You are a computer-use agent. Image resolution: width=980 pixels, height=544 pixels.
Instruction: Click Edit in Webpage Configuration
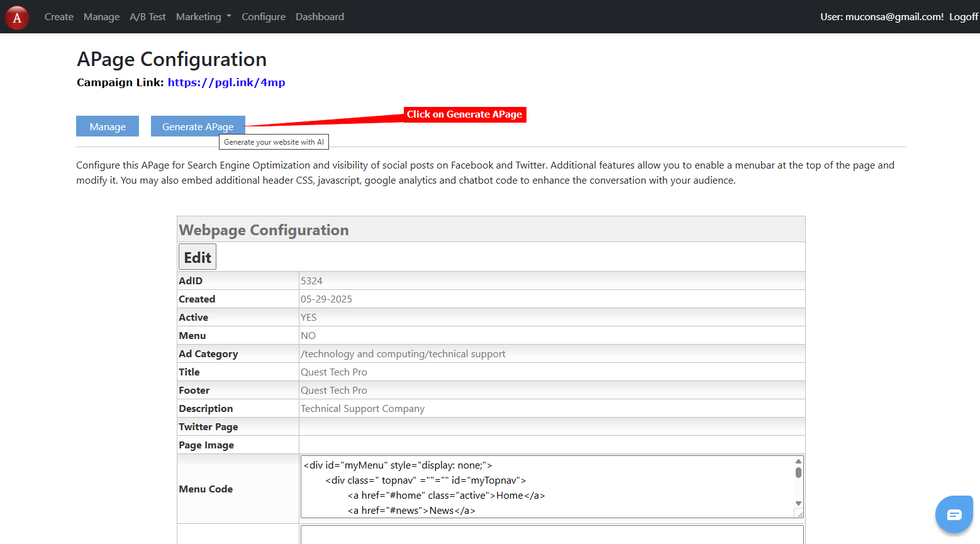coord(198,257)
